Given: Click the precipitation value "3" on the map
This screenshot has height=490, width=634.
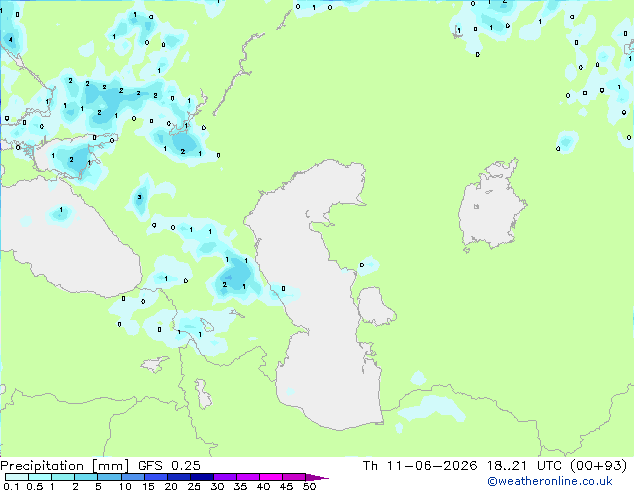Looking at the screenshot, I should click(139, 197).
